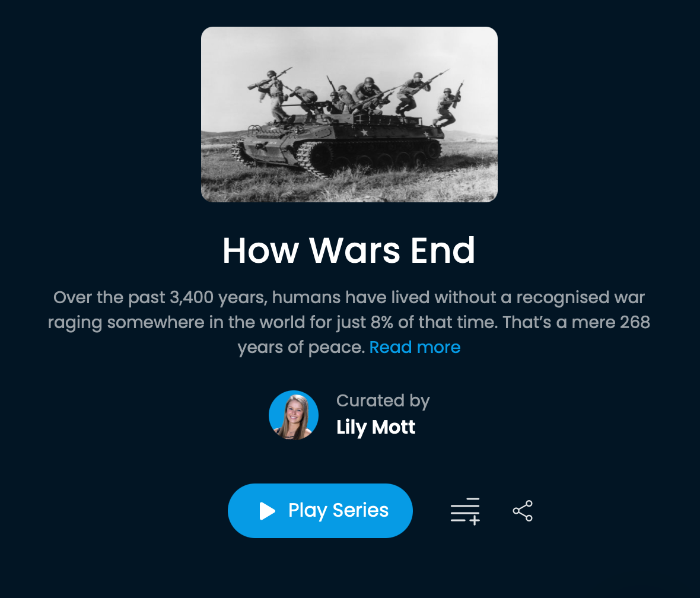Screen dimensions: 700x598
Task: Click the white play triangle icon
Action: point(268,511)
